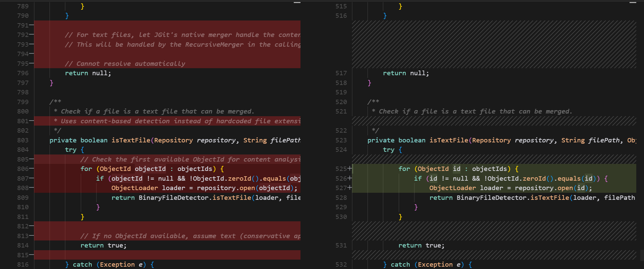Click the "// If no ObjectId available" comment
The height and width of the screenshot is (269, 644).
[190, 236]
